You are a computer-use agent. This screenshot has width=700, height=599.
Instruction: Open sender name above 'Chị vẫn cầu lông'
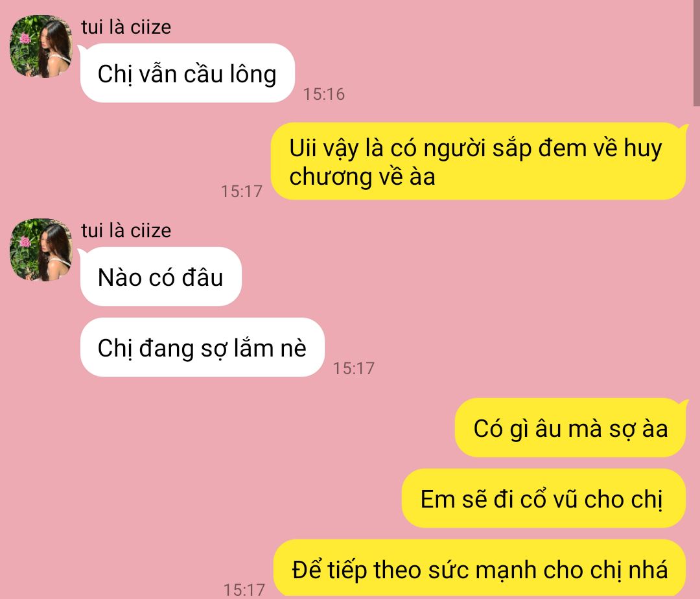[126, 27]
